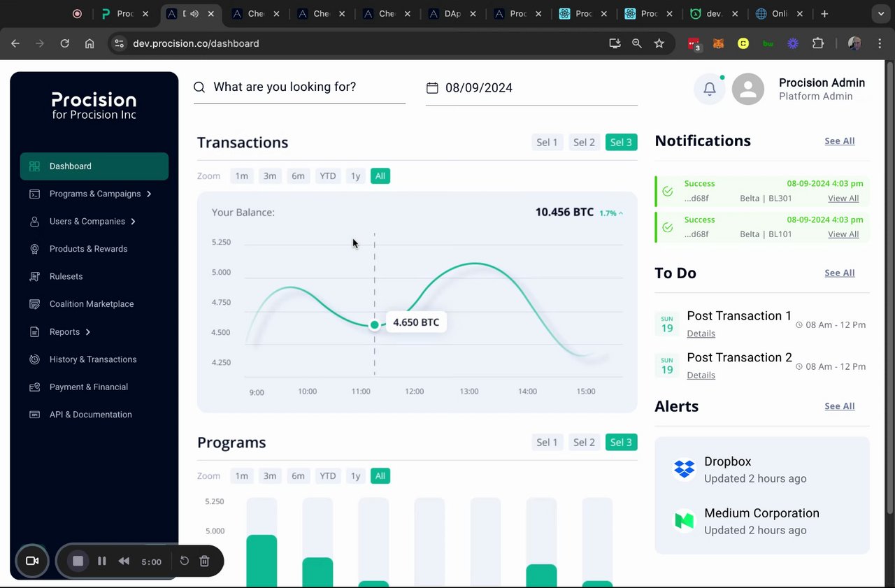Viewport: 895px width, 588px height.
Task: Set Transactions zoom to 1y
Action: [355, 176]
